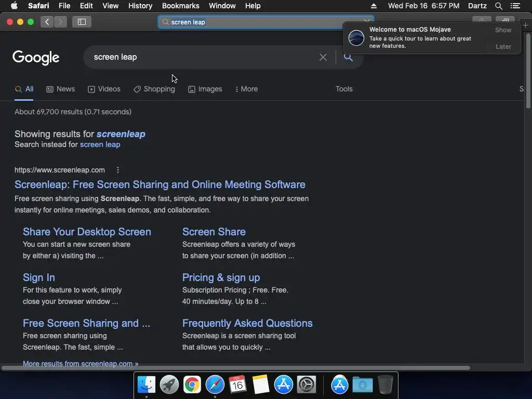Open the three-dot options next to screenleap.com
Viewport: 532px width, 399px height.
pos(118,170)
